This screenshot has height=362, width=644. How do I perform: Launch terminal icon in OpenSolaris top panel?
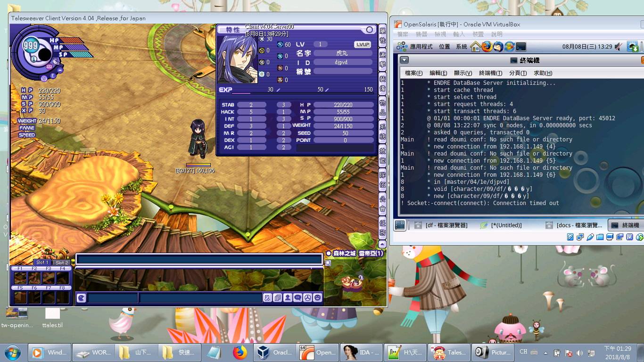pos(520,47)
